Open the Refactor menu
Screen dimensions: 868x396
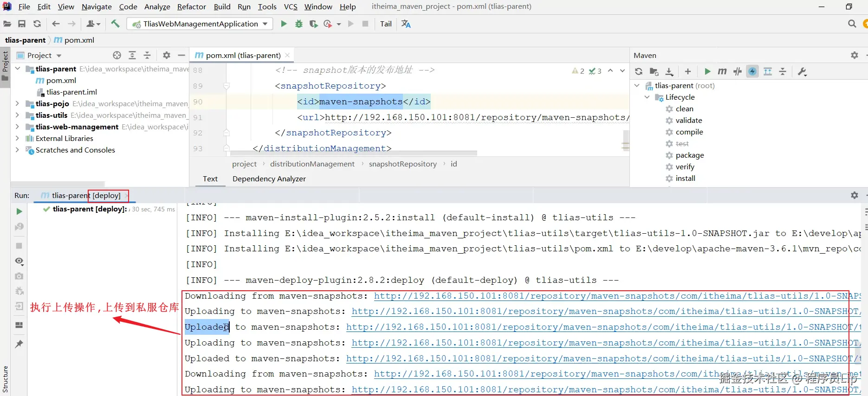click(x=191, y=6)
